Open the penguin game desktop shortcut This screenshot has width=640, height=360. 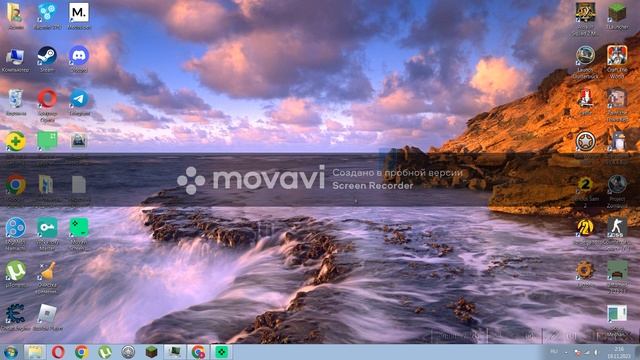(618, 141)
